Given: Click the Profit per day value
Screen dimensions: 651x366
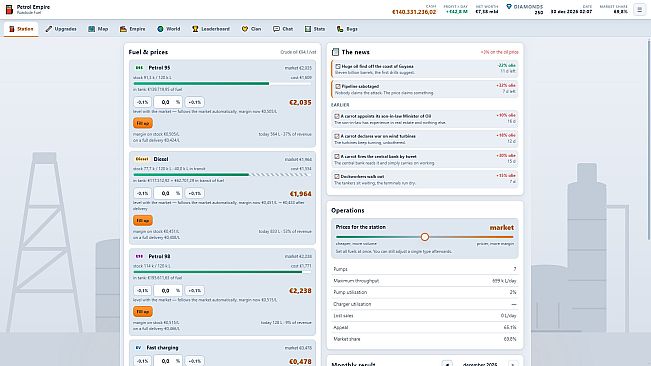Looking at the screenshot, I should 456,12.
